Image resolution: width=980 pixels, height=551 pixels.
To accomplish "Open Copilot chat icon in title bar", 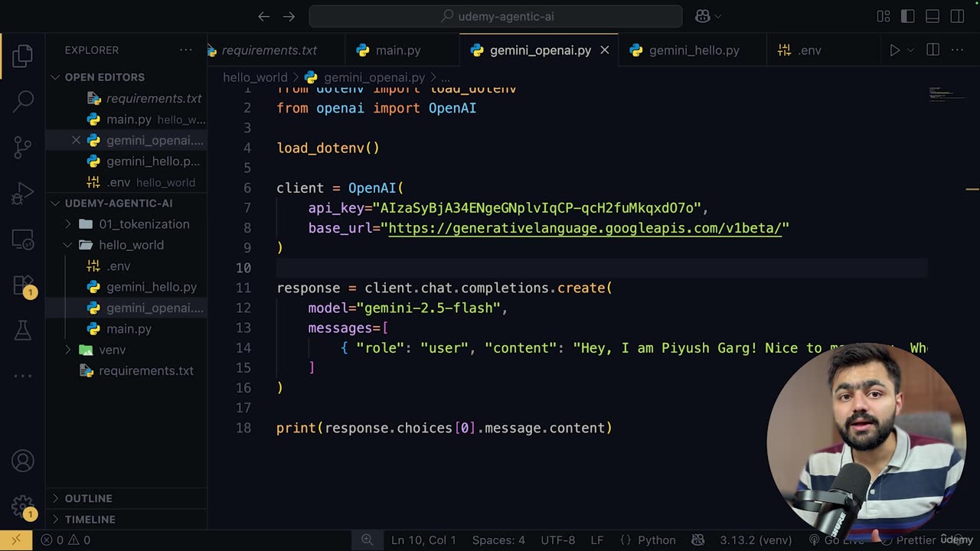I will point(702,16).
